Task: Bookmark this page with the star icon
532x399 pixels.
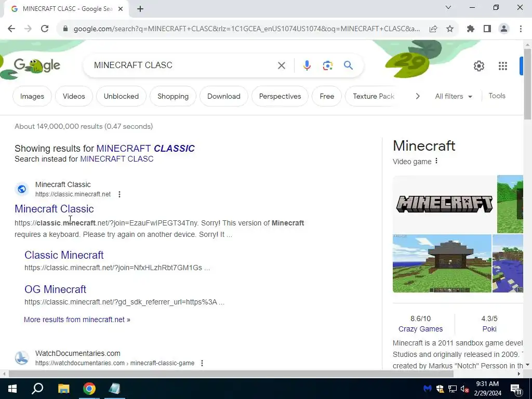Action: (450, 29)
